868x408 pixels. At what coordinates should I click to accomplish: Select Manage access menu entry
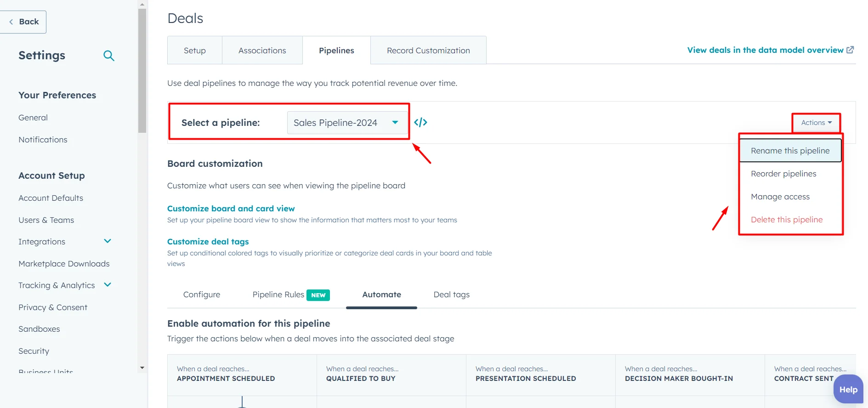pyautogui.click(x=780, y=197)
